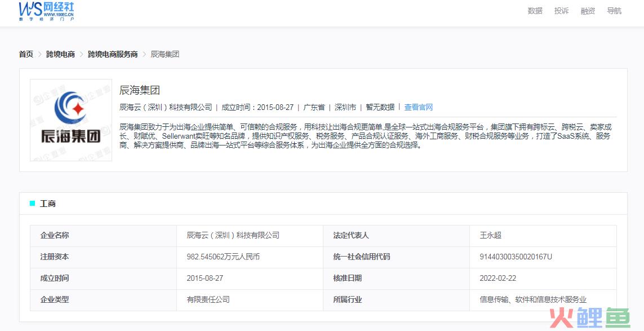Click the 网经社 site logo
Viewport: 644px width, 331px height.
(46, 11)
